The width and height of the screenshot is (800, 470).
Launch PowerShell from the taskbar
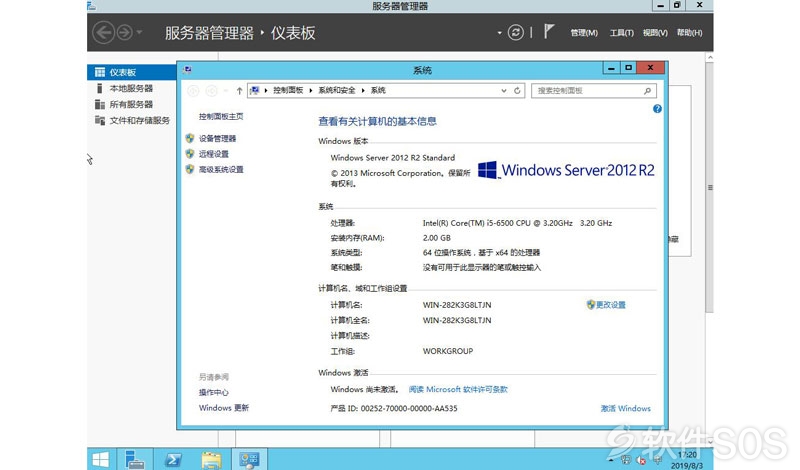click(172, 459)
